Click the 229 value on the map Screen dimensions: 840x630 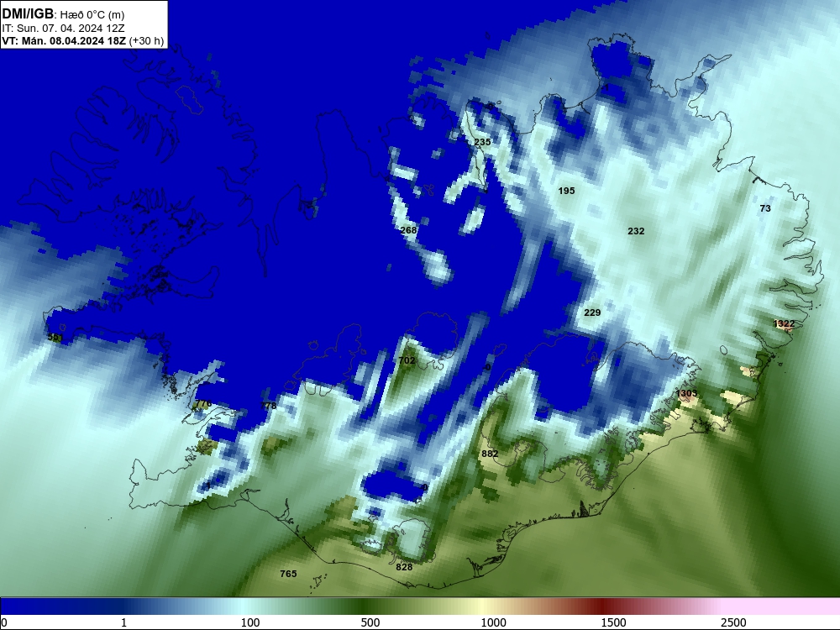[x=592, y=312]
